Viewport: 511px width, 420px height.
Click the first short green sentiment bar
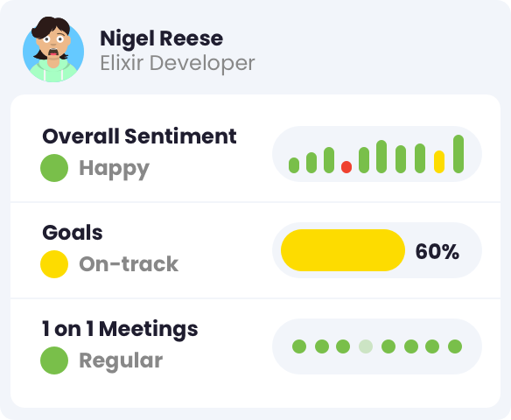coord(294,165)
